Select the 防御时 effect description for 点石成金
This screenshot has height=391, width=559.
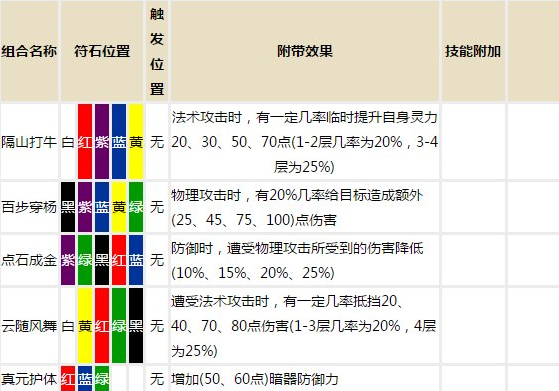coord(297,260)
